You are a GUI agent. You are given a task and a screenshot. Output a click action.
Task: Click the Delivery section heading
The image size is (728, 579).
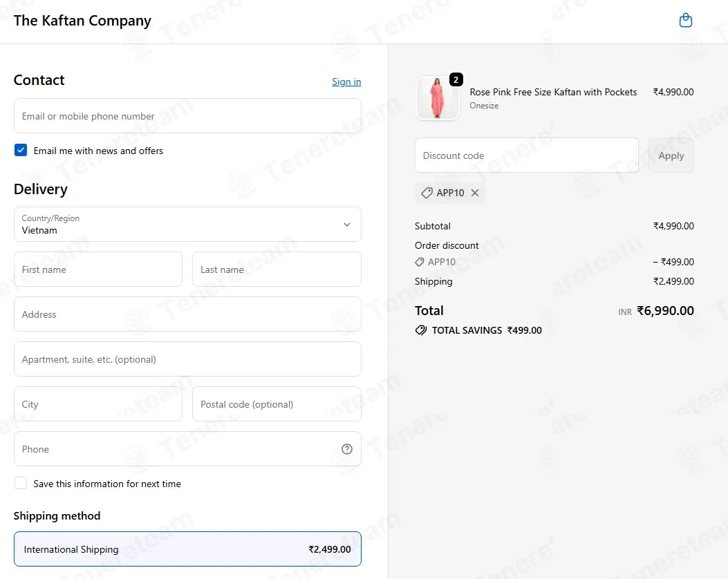coord(40,189)
